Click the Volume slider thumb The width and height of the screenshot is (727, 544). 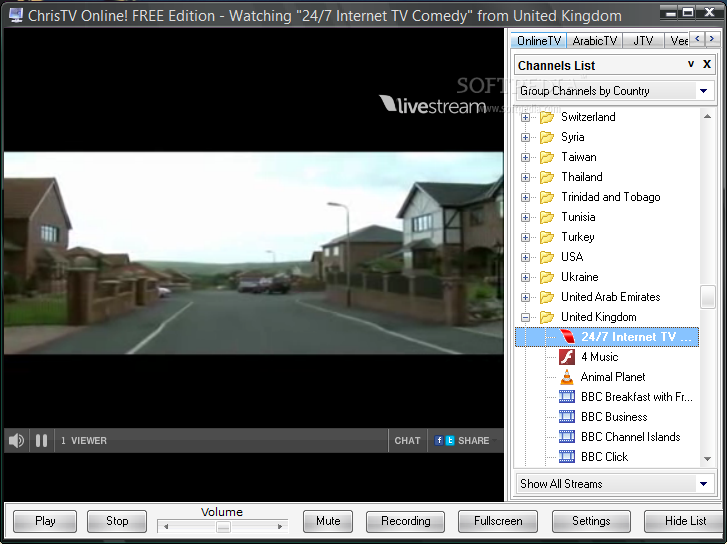point(223,527)
